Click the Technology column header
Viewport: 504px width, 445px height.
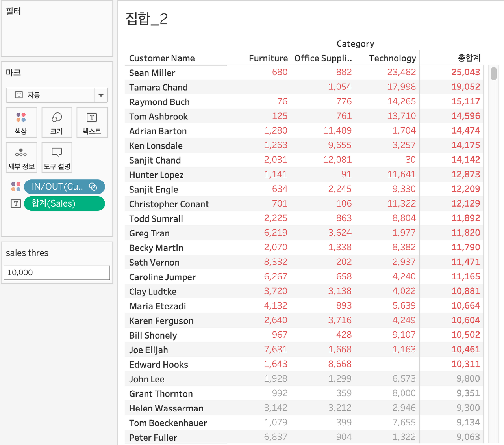(393, 58)
